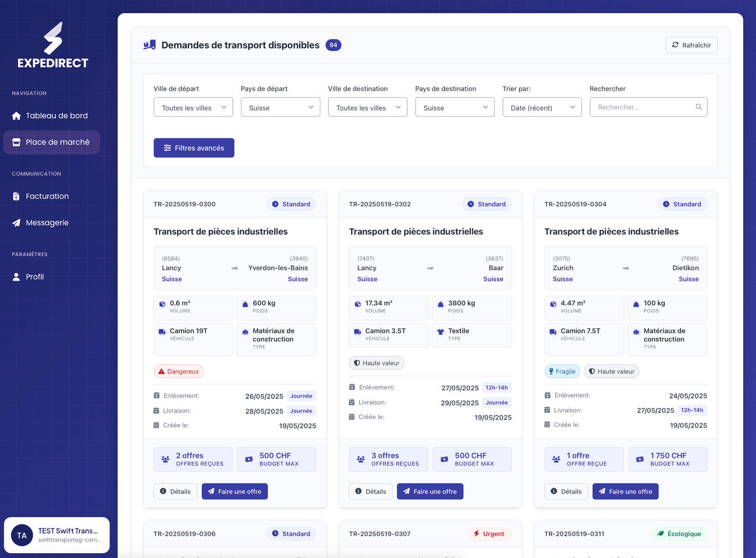This screenshot has width=756, height=558.
Task: Open Détails for TR-20250519-0304
Action: pyautogui.click(x=566, y=491)
